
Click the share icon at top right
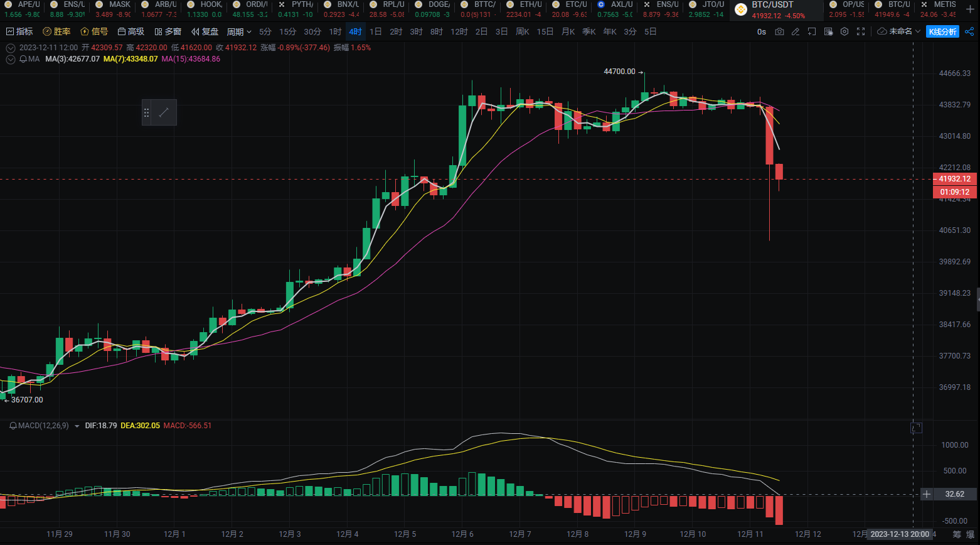pos(969,31)
